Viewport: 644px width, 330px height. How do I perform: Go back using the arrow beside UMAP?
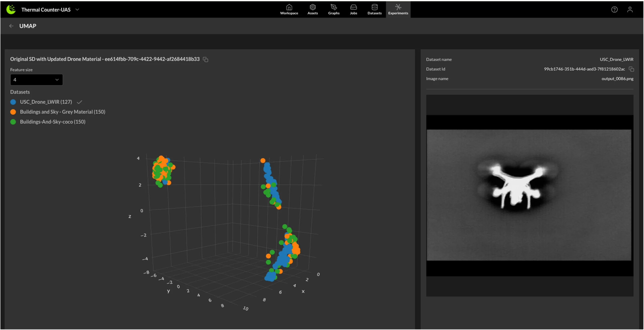[x=11, y=26]
